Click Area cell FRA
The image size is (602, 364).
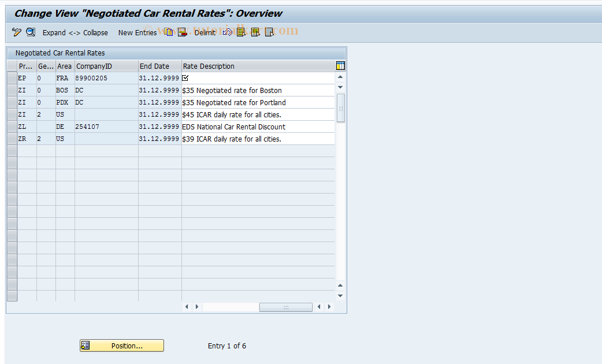tap(65, 78)
